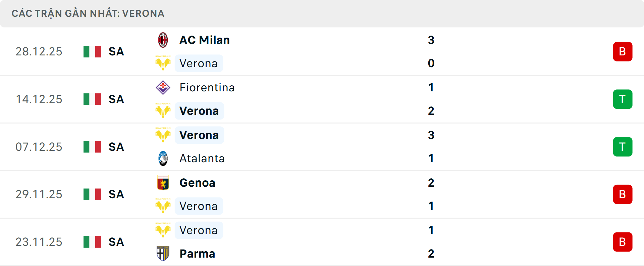
Task: Click the red B badge for 23.11.25
Action: pos(623,242)
